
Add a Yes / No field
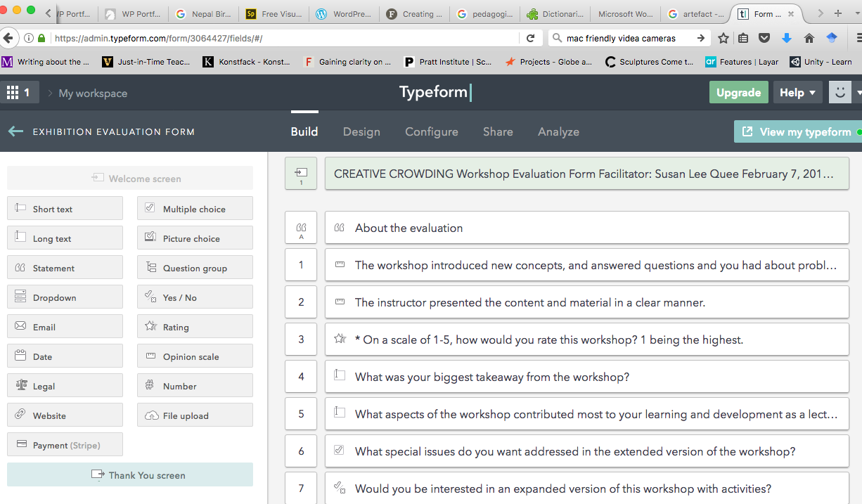195,297
